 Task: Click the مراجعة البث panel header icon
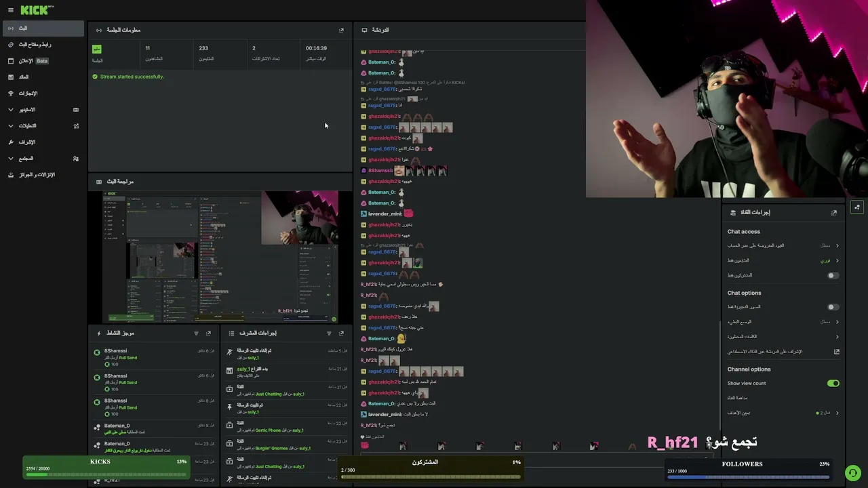click(99, 182)
